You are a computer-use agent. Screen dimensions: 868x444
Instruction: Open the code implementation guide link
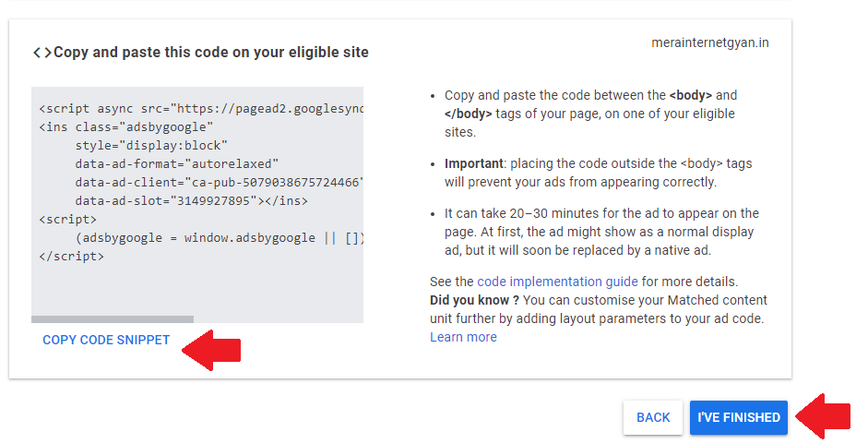557,282
